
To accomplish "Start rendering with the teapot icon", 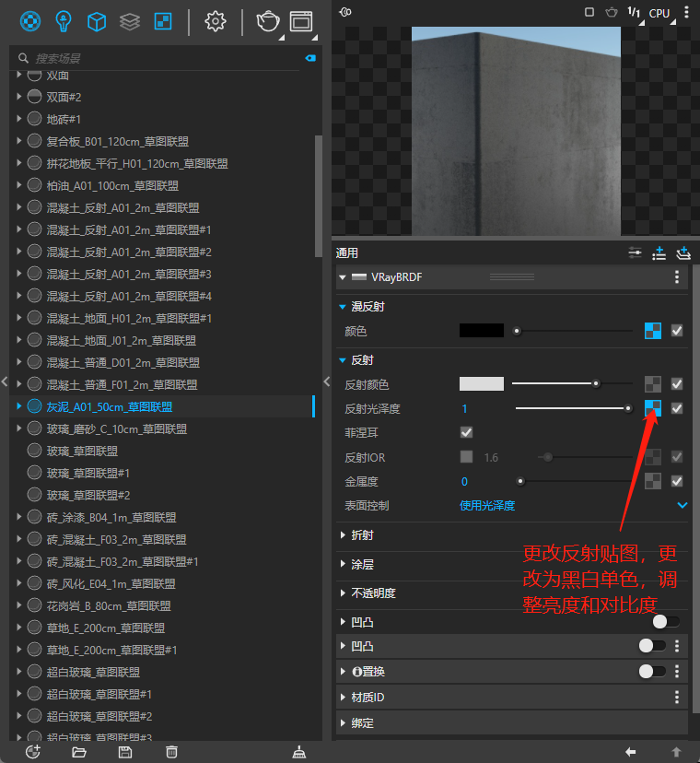I will [267, 21].
